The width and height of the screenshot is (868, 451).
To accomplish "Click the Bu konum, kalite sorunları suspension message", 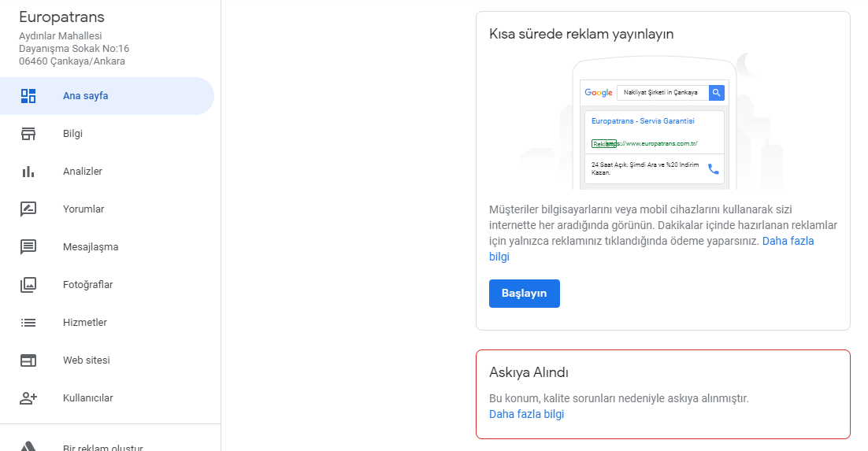I will [x=619, y=398].
